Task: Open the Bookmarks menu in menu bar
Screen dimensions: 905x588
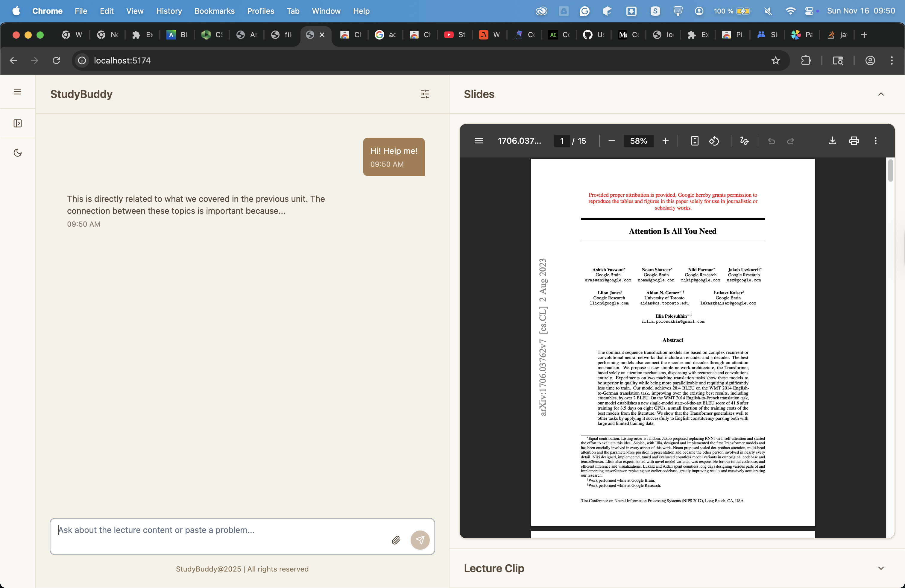Action: coord(214,11)
